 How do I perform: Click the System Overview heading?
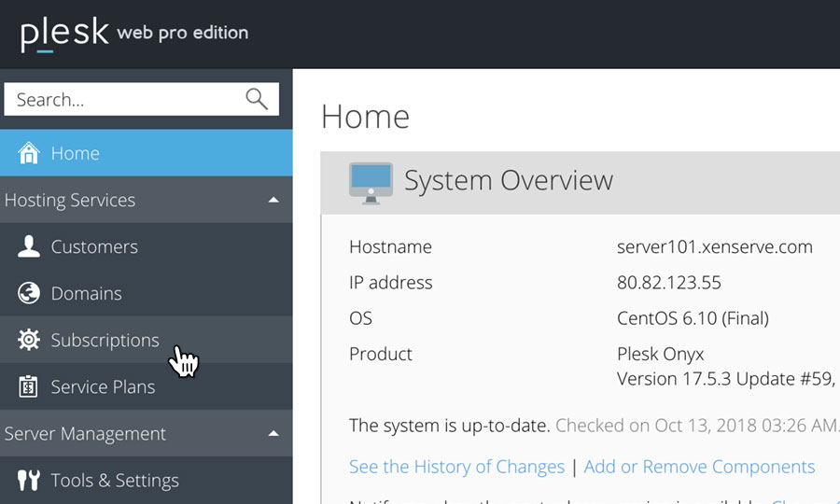[509, 180]
